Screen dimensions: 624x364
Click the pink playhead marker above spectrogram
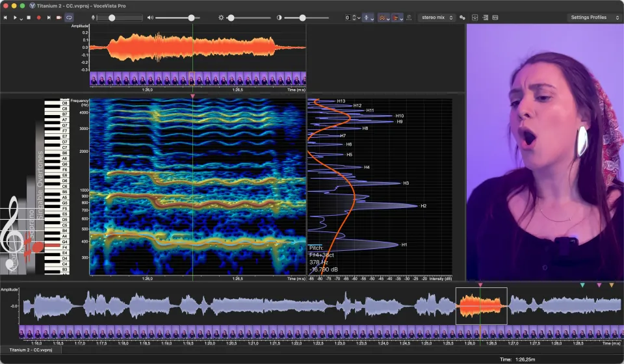pos(192,96)
